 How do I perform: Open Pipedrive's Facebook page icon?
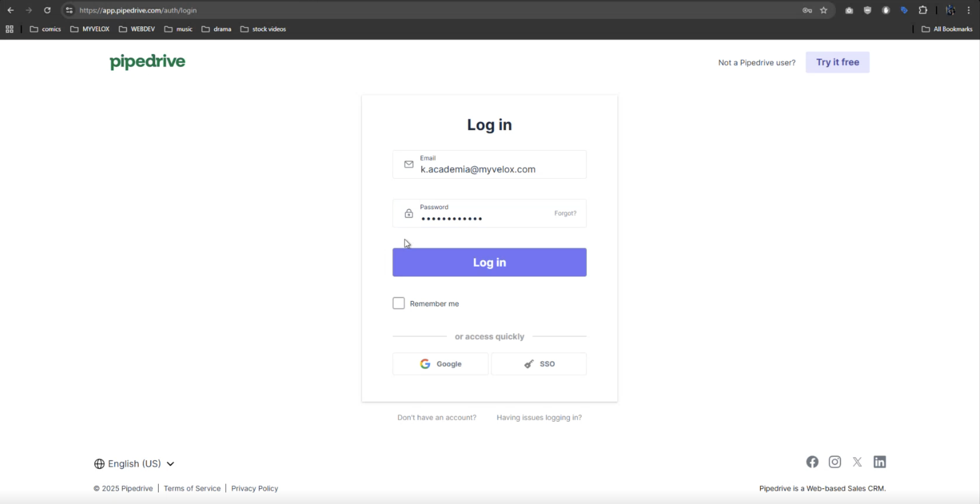pos(812,462)
